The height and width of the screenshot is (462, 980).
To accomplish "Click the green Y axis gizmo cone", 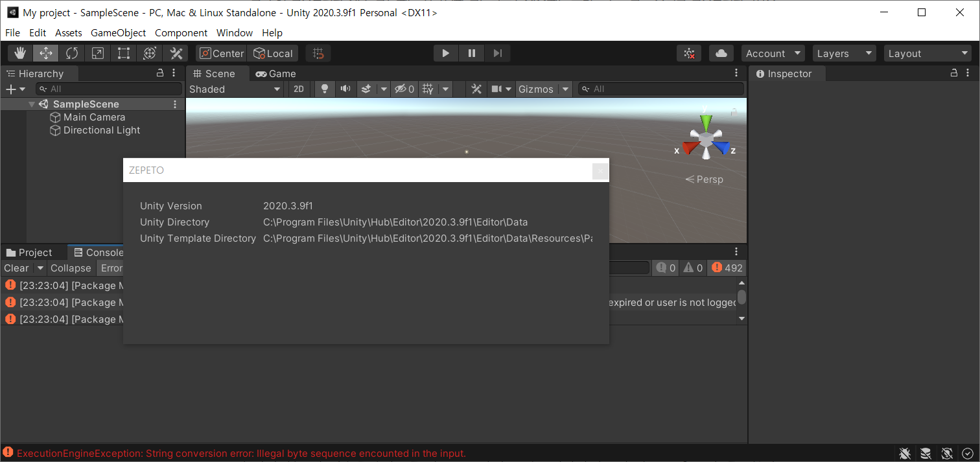I will pos(706,122).
